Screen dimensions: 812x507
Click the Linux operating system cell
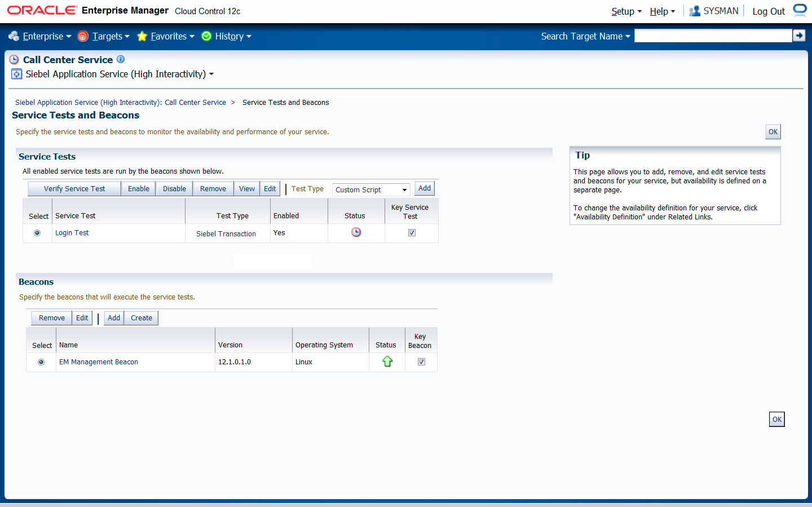pos(330,362)
